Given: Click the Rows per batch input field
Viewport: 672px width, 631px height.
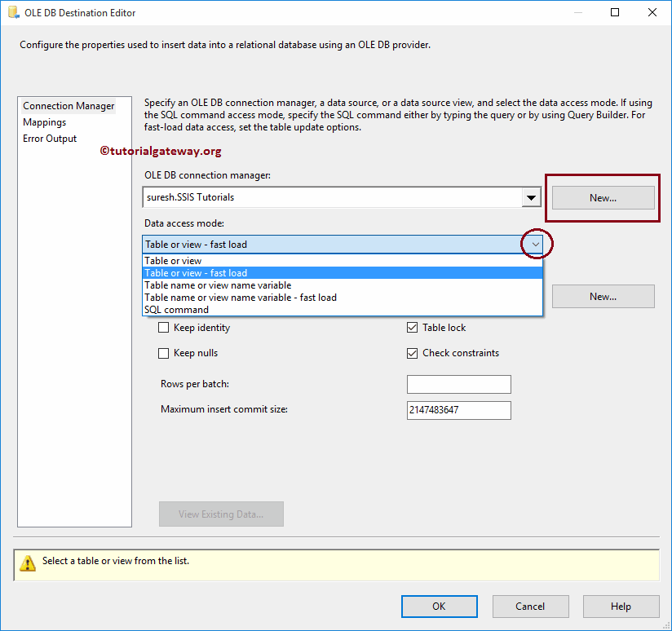Looking at the screenshot, I should (458, 384).
